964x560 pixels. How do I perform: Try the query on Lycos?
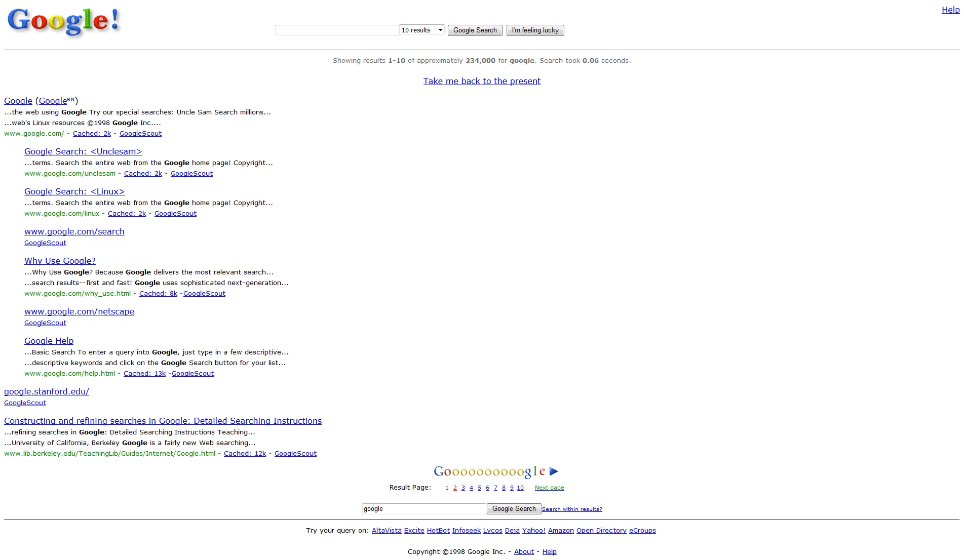click(x=492, y=531)
